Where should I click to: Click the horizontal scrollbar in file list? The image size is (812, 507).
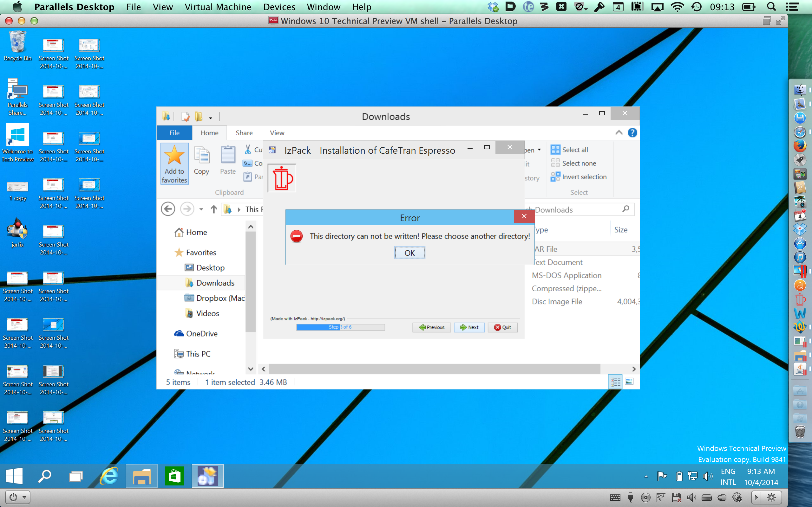[434, 369]
